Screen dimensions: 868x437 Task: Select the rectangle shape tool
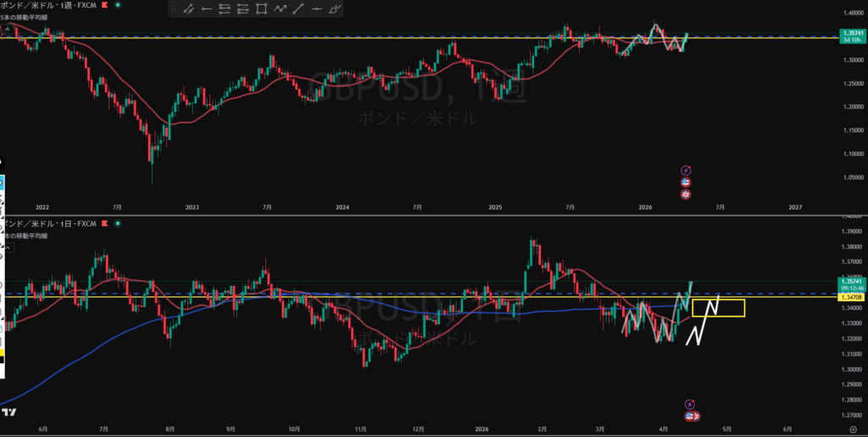[x=261, y=9]
